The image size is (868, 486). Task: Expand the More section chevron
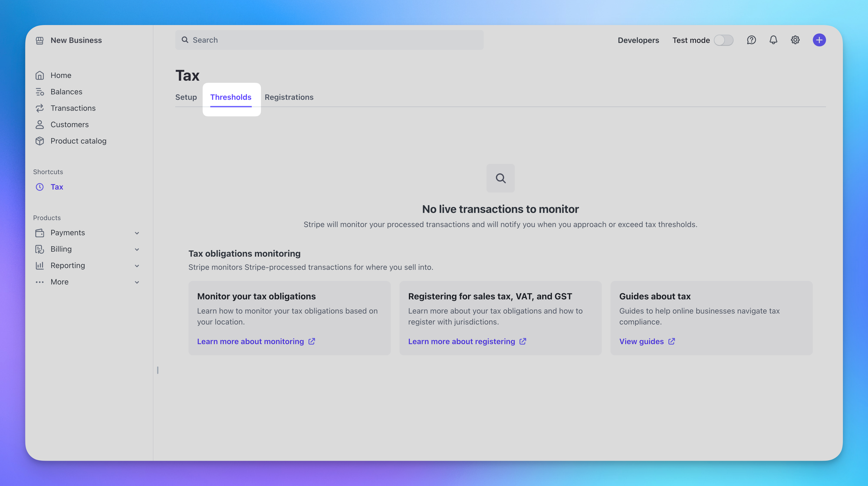point(137,282)
